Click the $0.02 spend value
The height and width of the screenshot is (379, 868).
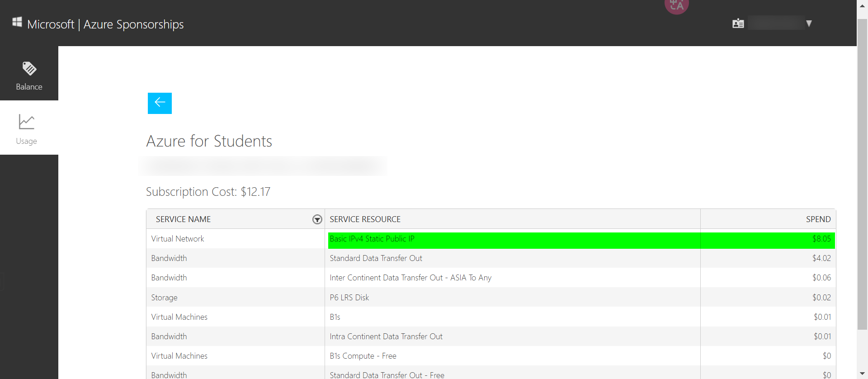point(821,298)
